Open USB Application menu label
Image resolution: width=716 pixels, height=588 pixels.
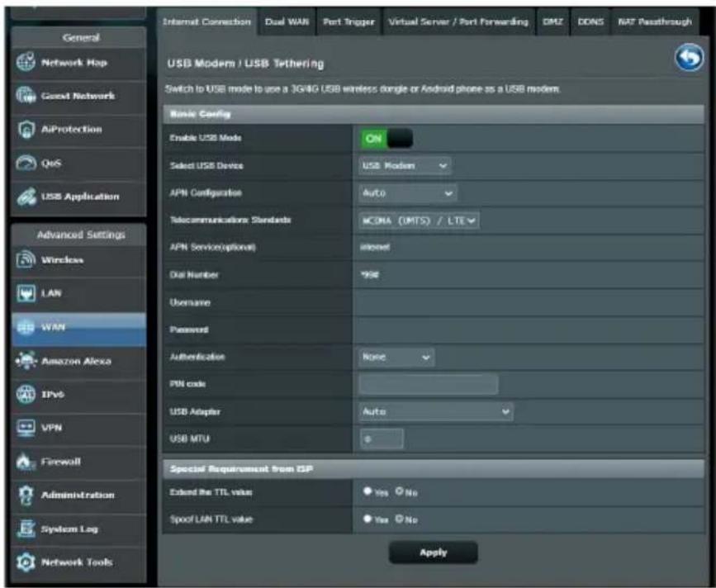tap(80, 197)
